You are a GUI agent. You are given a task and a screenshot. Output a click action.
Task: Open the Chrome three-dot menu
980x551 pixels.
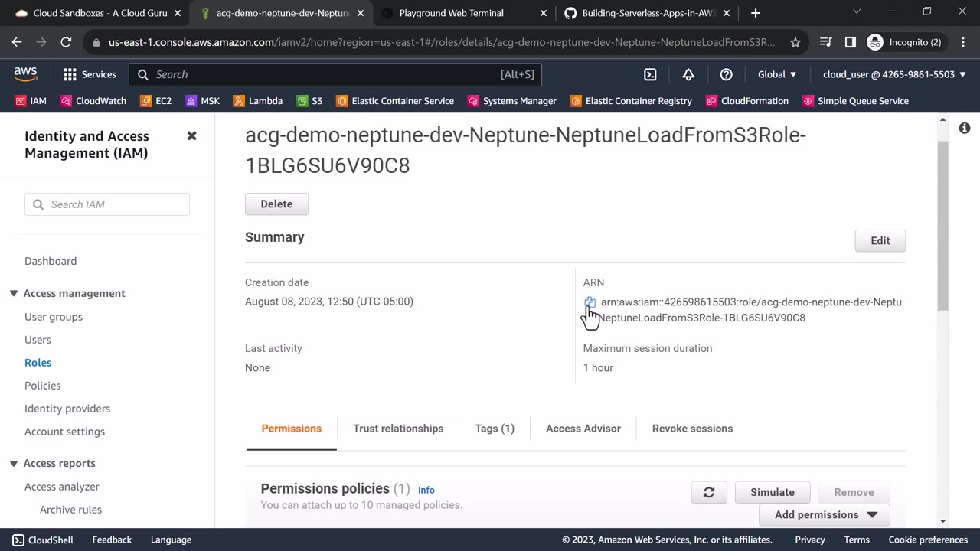(962, 42)
